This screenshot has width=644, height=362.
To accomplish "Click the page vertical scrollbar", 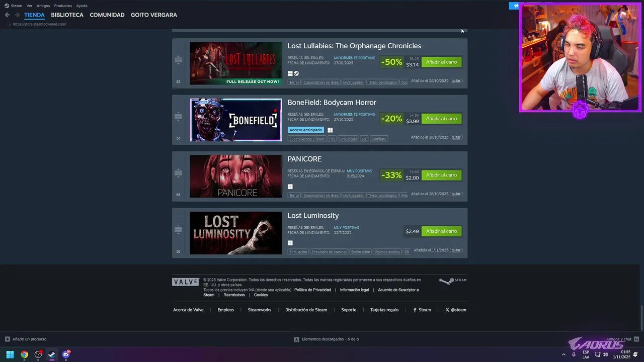I will (x=641, y=317).
